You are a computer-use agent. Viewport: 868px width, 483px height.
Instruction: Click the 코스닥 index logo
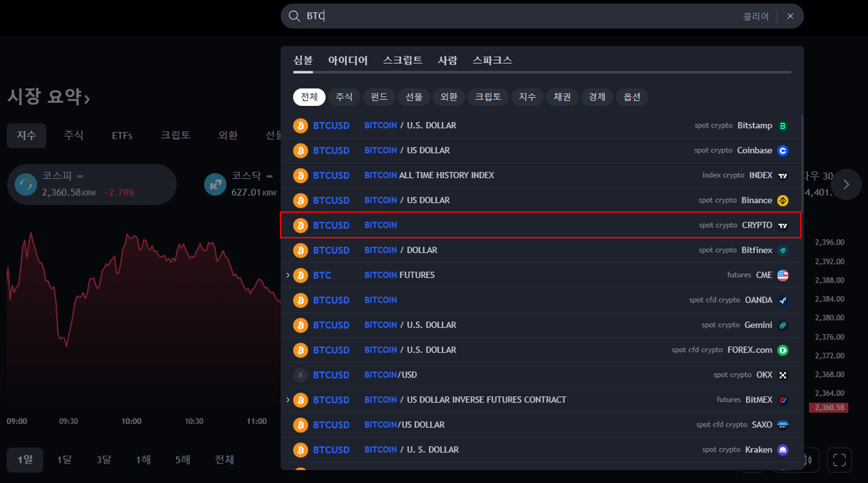[x=215, y=184]
